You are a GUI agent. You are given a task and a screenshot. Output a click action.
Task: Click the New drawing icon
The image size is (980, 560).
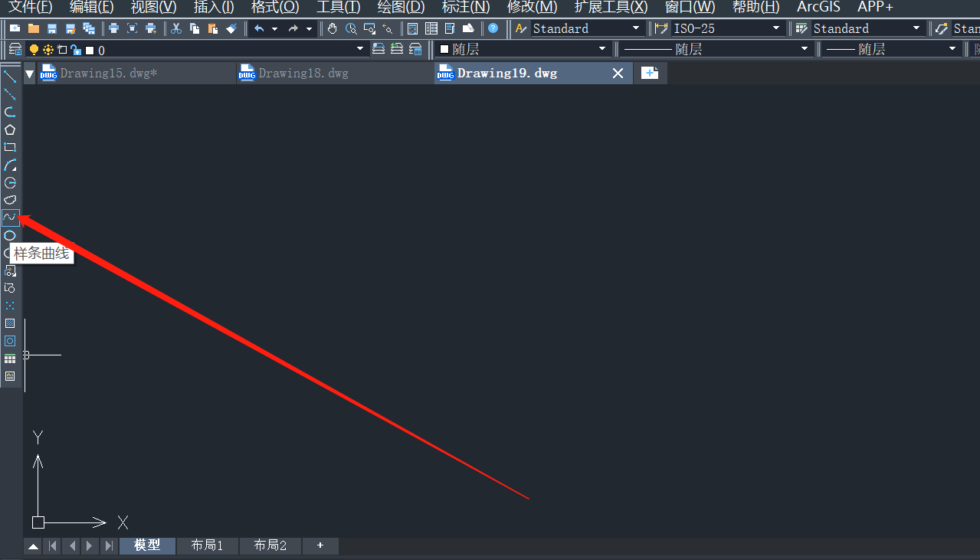[x=15, y=28]
